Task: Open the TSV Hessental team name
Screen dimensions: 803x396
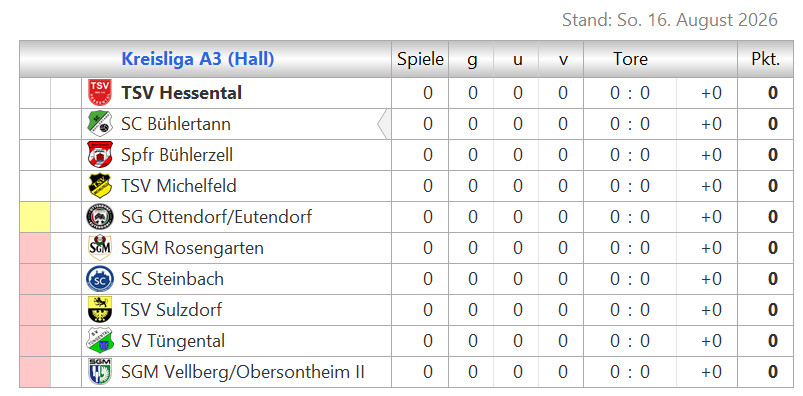Action: click(x=182, y=93)
